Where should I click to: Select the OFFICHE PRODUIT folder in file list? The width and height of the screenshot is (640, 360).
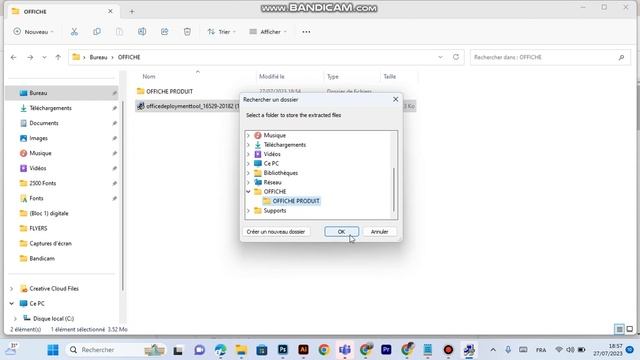(169, 91)
